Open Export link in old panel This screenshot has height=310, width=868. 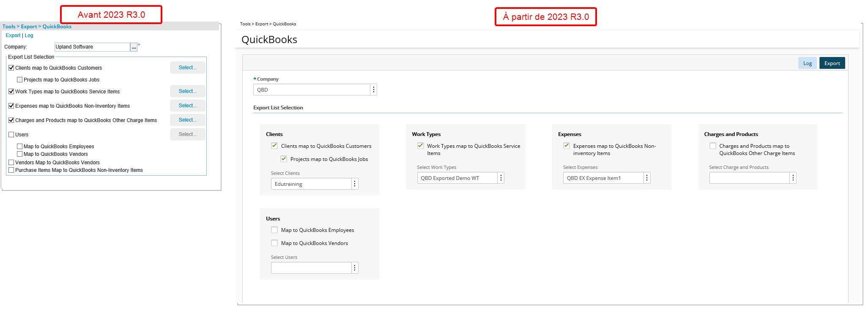(x=13, y=35)
